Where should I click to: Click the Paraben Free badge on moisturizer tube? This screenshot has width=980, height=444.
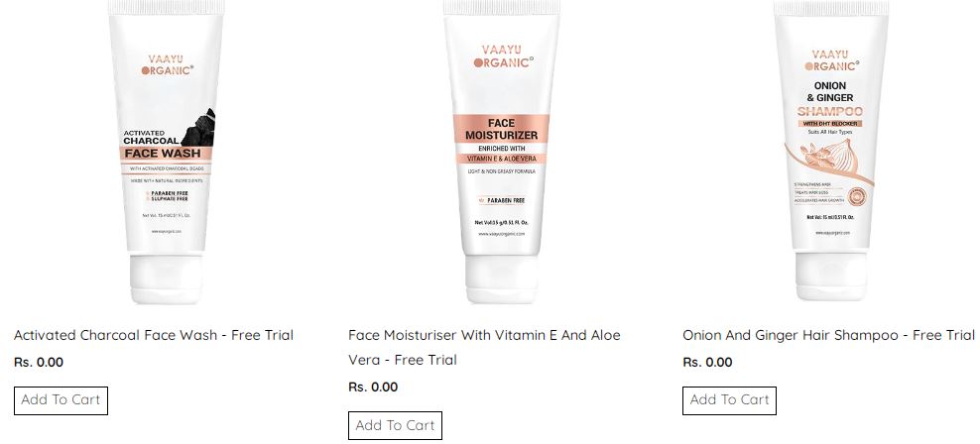coord(501,201)
